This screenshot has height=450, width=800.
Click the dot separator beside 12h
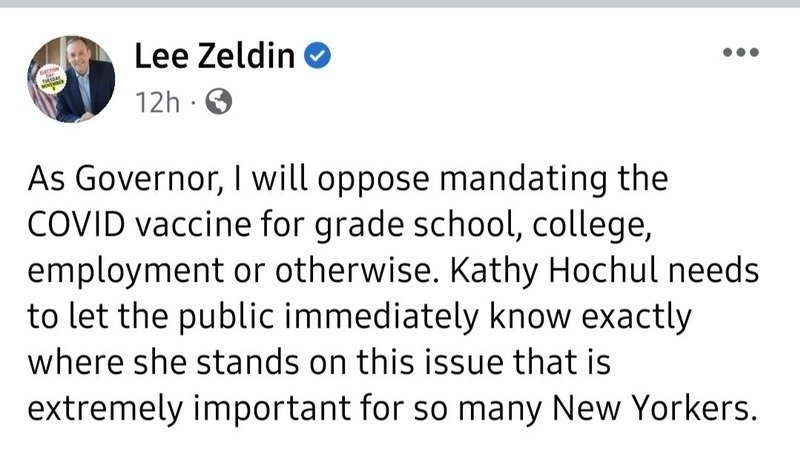[193, 103]
